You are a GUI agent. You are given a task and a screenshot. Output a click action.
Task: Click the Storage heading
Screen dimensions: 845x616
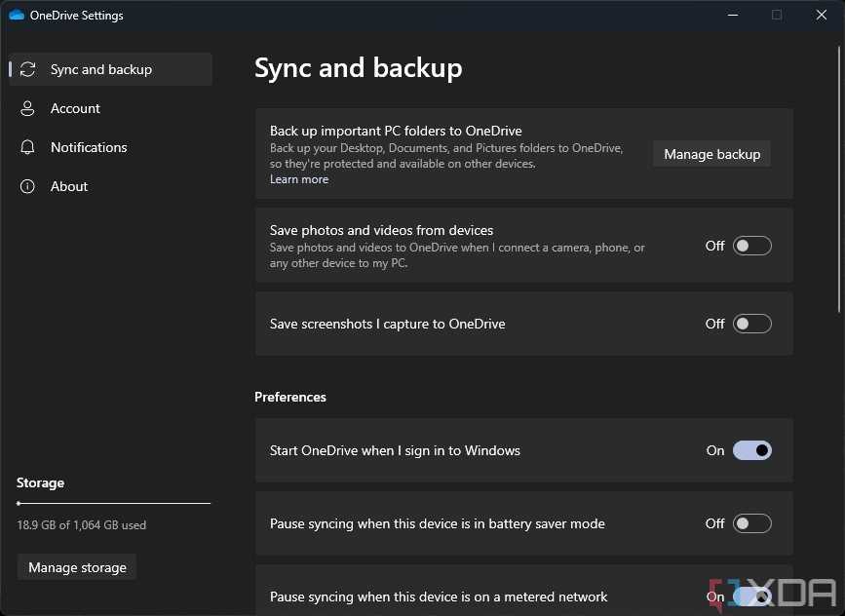[x=40, y=482]
